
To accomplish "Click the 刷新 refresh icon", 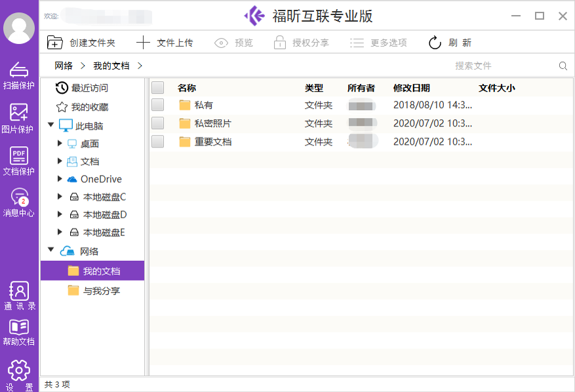I will [x=435, y=43].
